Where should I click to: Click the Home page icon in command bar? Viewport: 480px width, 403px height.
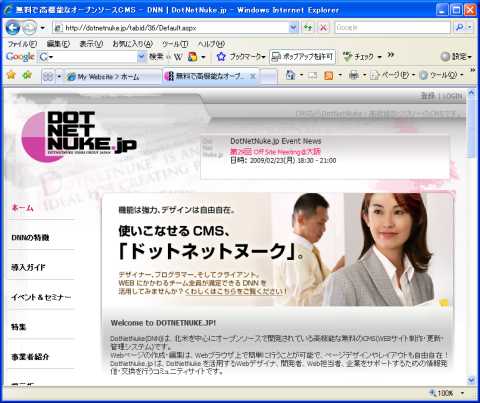pos(291,75)
